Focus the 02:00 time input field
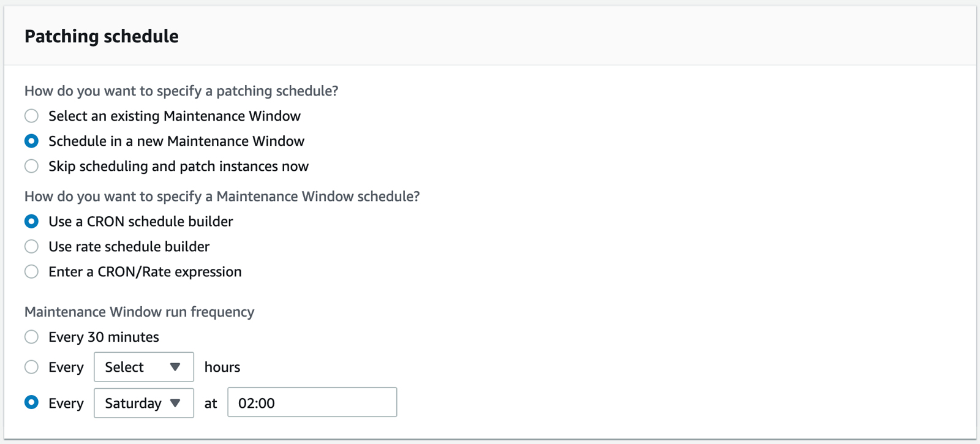The width and height of the screenshot is (980, 444). click(x=312, y=402)
